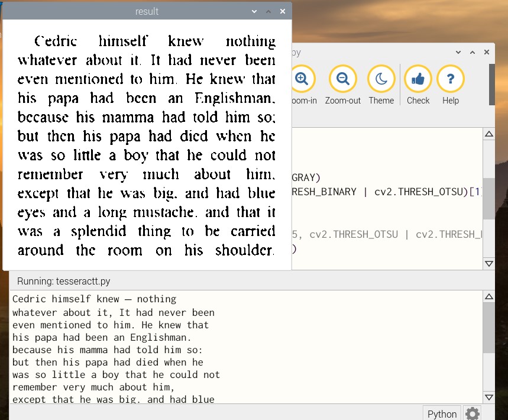Click the output panel scrollbar thumb

pos(488,329)
